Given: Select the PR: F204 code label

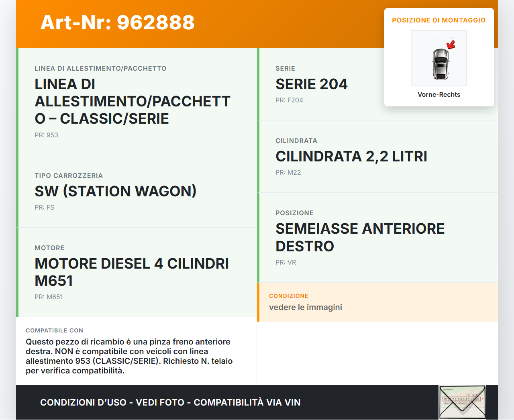Looking at the screenshot, I should [289, 100].
